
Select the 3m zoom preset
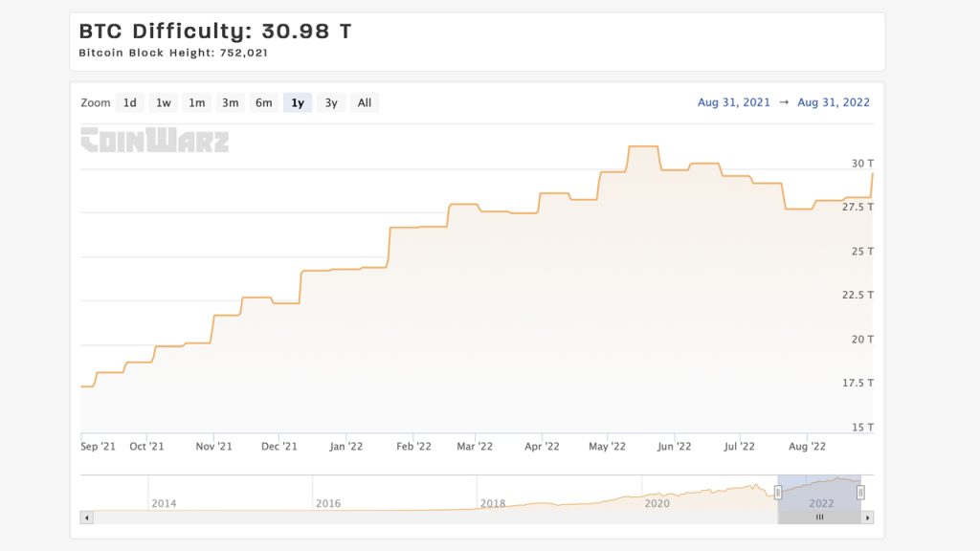pos(229,102)
